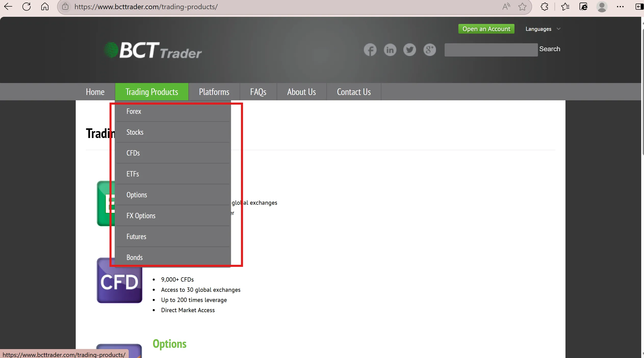The image size is (644, 358).
Task: Open the green Options section heading
Action: [x=170, y=344]
